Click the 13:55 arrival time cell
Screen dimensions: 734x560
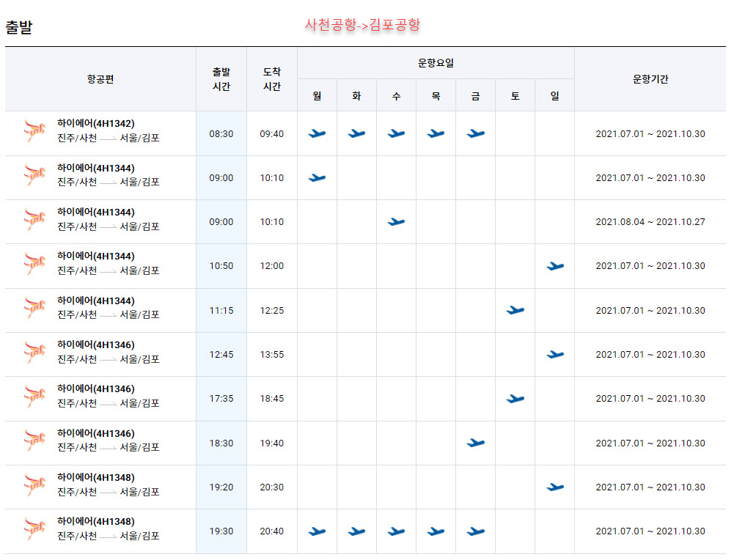(272, 355)
